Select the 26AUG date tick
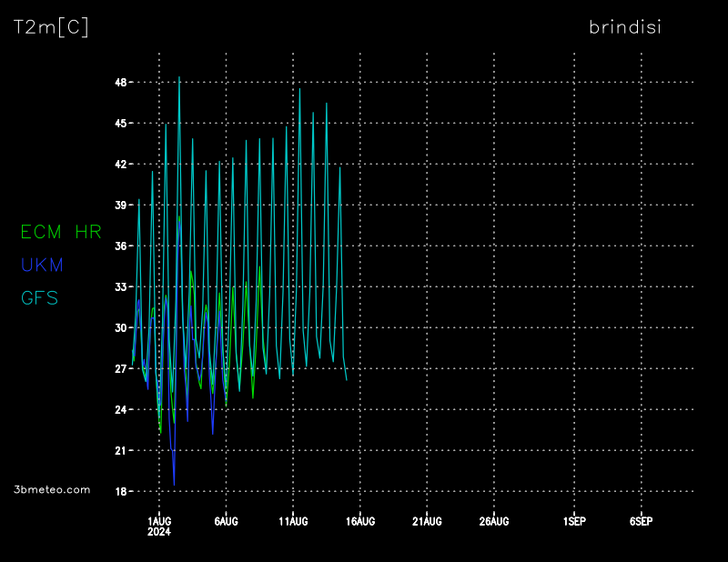The height and width of the screenshot is (562, 728). (x=494, y=521)
